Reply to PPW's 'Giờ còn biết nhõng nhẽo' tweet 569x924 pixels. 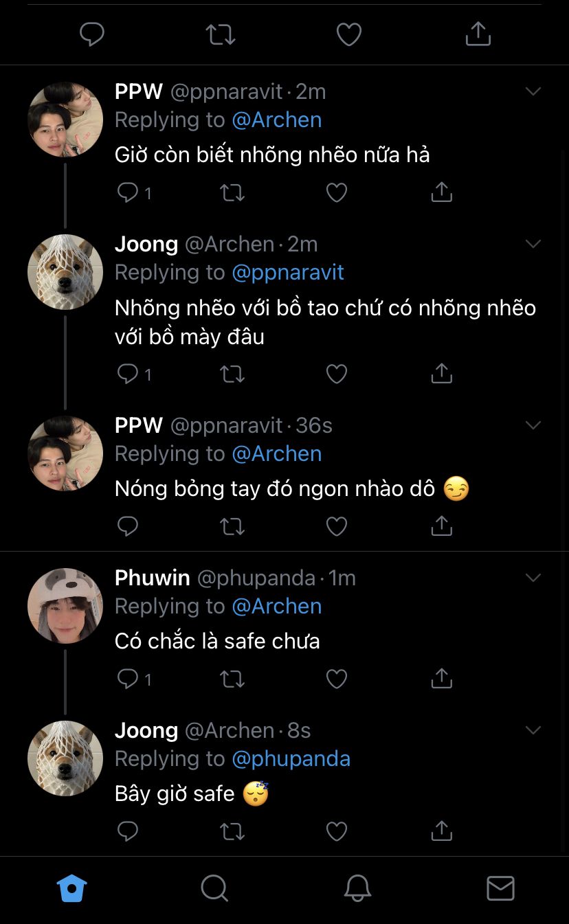pyautogui.click(x=128, y=192)
